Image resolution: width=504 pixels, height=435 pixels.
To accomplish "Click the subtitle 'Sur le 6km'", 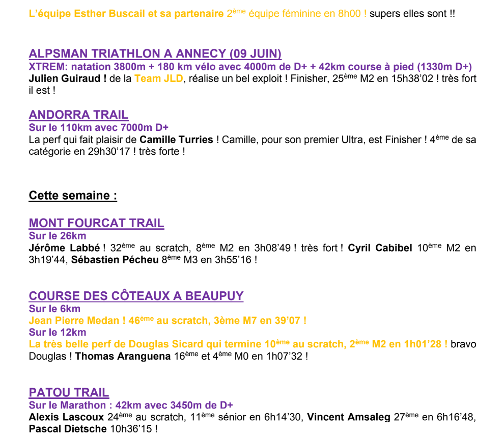I will click(x=54, y=309).
